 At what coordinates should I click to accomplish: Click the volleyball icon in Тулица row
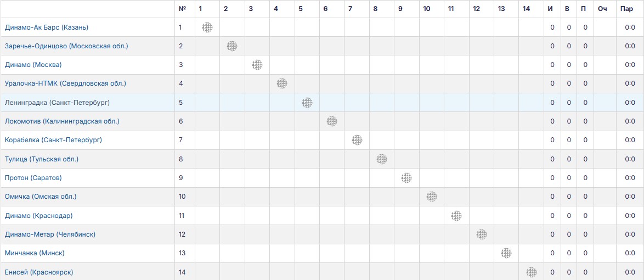[x=382, y=159]
